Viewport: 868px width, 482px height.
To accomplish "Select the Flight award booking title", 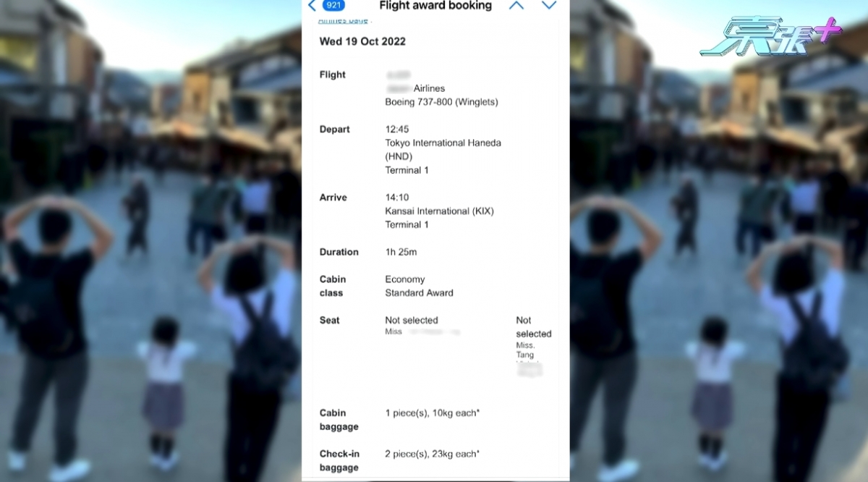I will 435,6.
